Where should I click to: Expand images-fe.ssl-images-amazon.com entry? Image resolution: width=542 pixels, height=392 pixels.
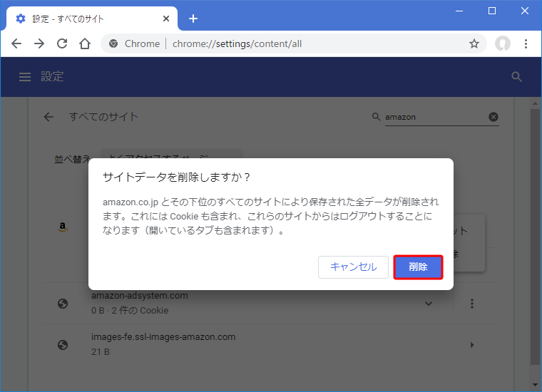[x=472, y=345]
